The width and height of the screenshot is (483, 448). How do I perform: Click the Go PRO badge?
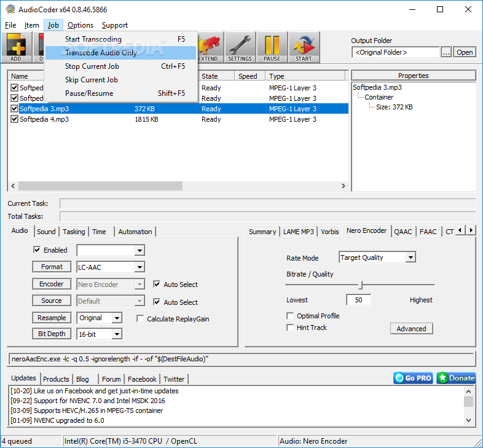413,378
